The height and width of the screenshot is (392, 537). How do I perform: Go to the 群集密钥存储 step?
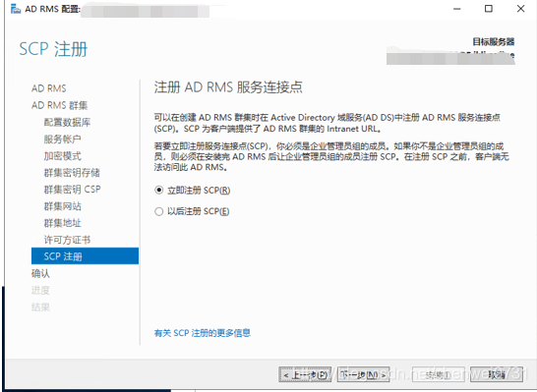pyautogui.click(x=72, y=172)
